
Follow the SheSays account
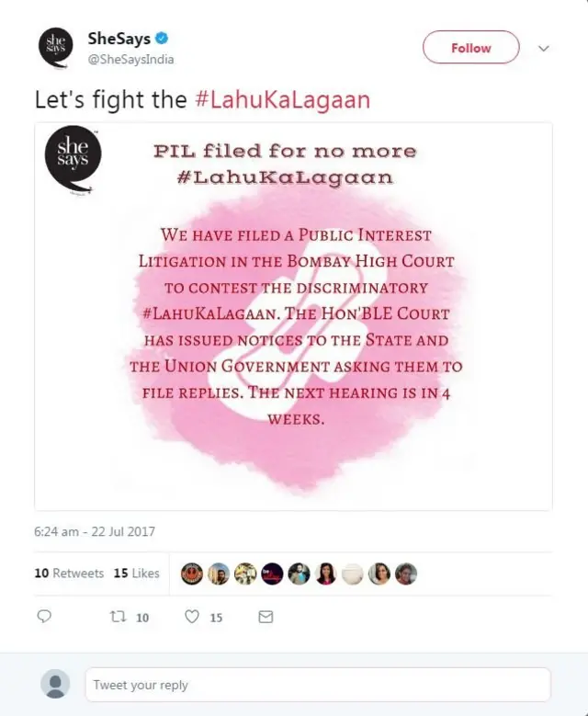470,47
